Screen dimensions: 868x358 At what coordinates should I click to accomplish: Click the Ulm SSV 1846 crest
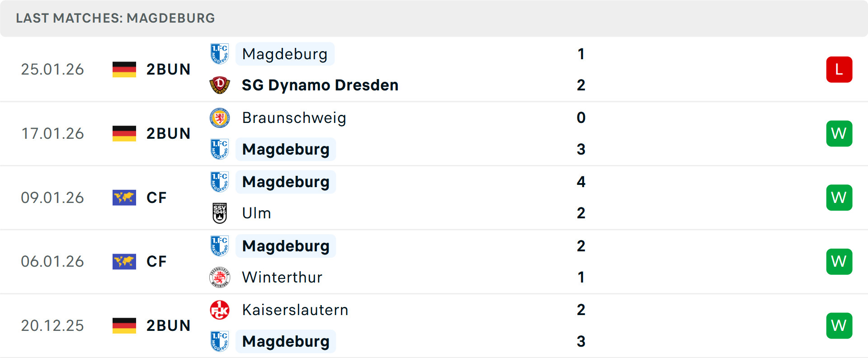[x=220, y=213]
